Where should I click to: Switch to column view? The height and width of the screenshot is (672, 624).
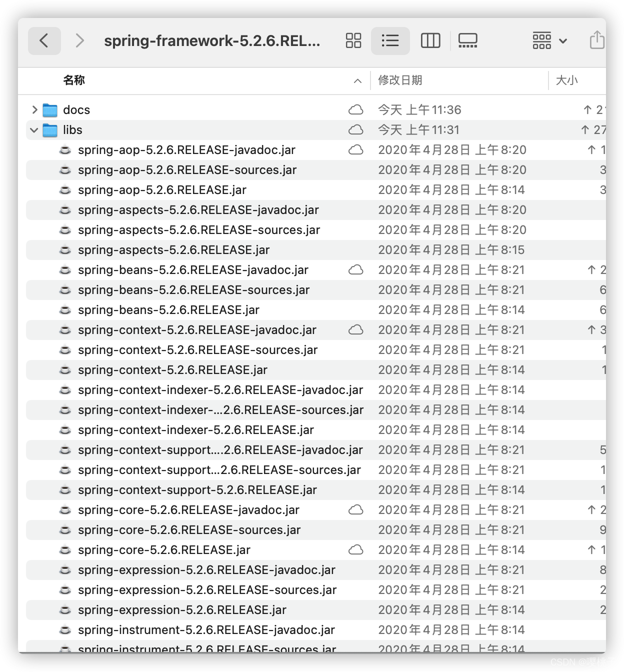(x=430, y=40)
